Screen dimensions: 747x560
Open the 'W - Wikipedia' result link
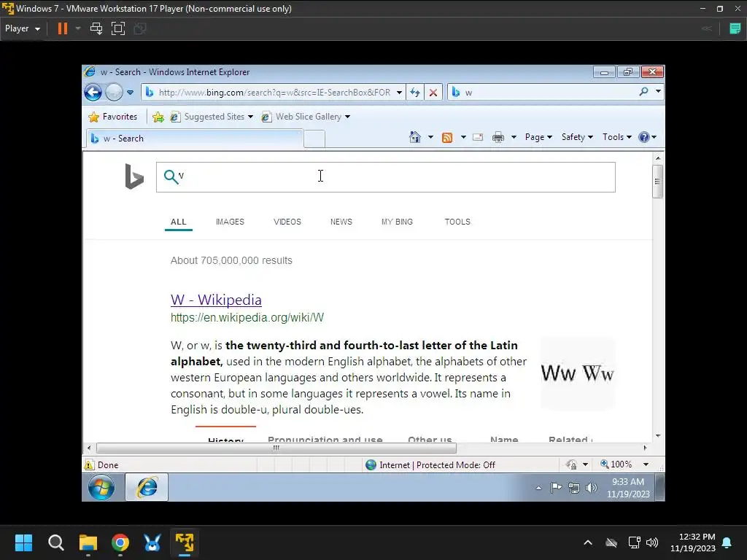pyautogui.click(x=216, y=300)
